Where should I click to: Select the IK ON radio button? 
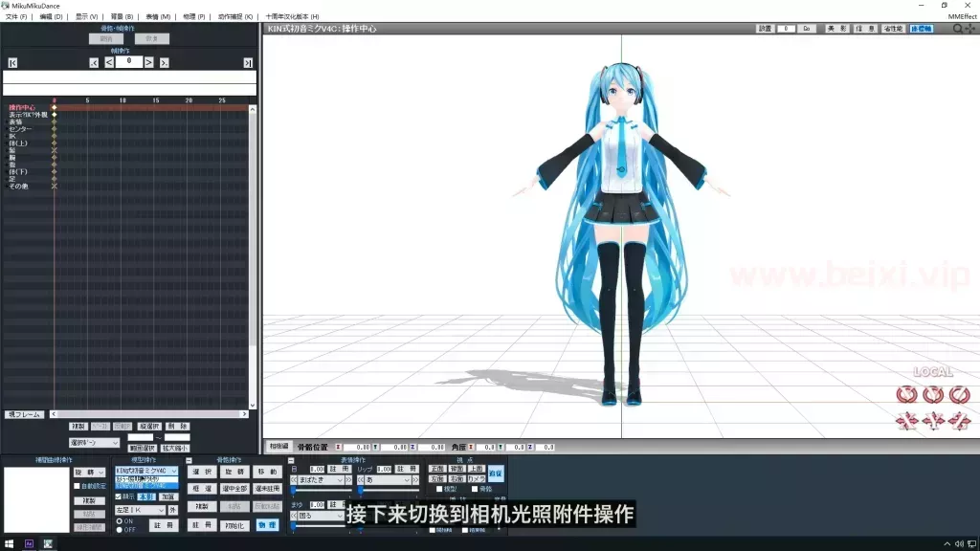[120, 521]
